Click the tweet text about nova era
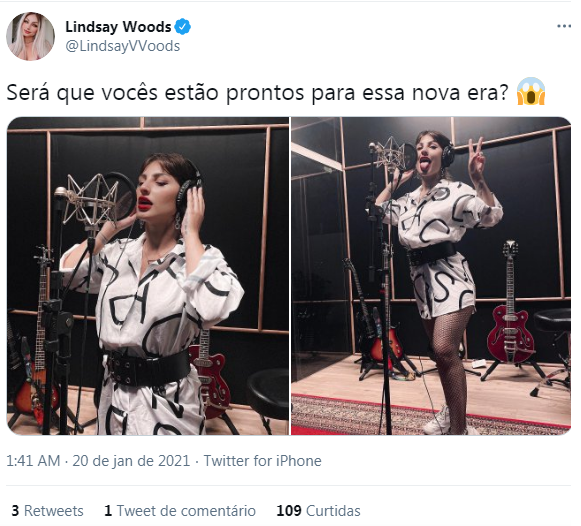Image resolution: width=581 pixels, height=526 pixels. click(258, 92)
